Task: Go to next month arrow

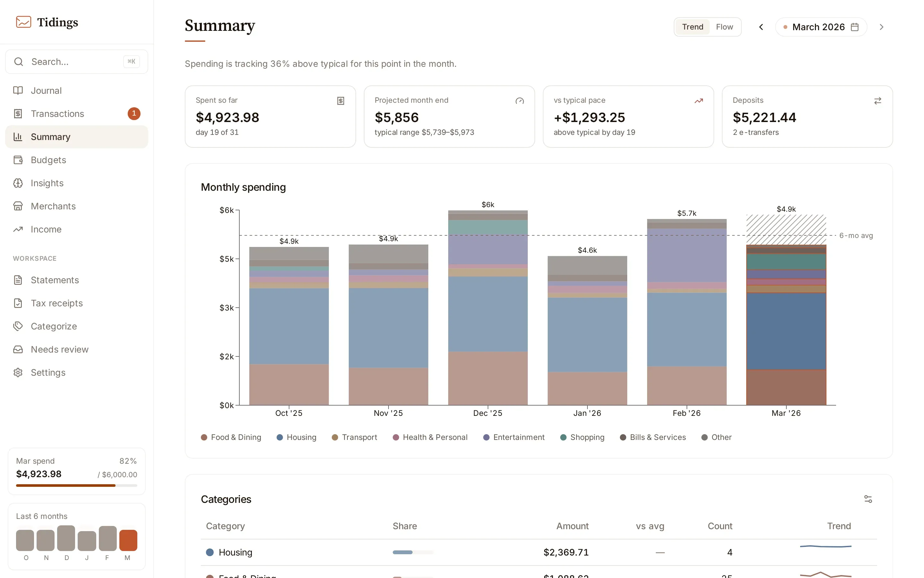Action: click(x=881, y=27)
